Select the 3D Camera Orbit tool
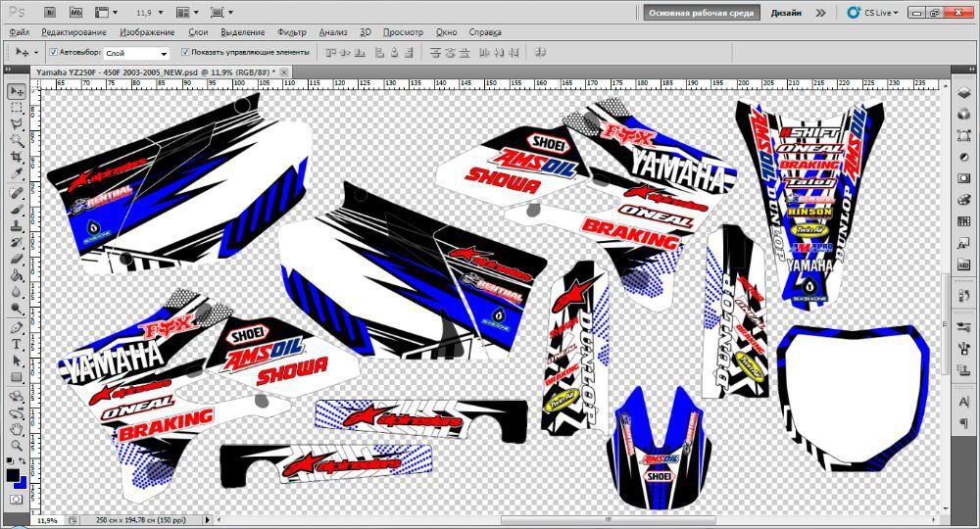The image size is (980, 529). (17, 412)
